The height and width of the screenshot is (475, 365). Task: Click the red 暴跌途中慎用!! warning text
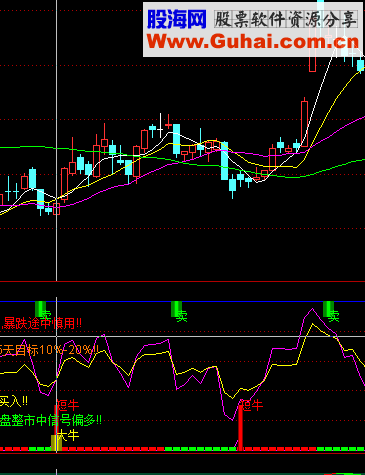click(x=42, y=323)
